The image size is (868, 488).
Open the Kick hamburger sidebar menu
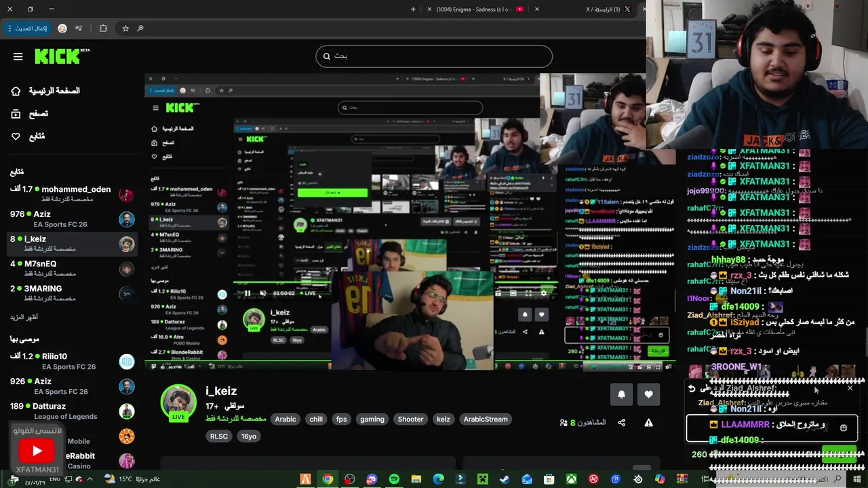coord(18,57)
